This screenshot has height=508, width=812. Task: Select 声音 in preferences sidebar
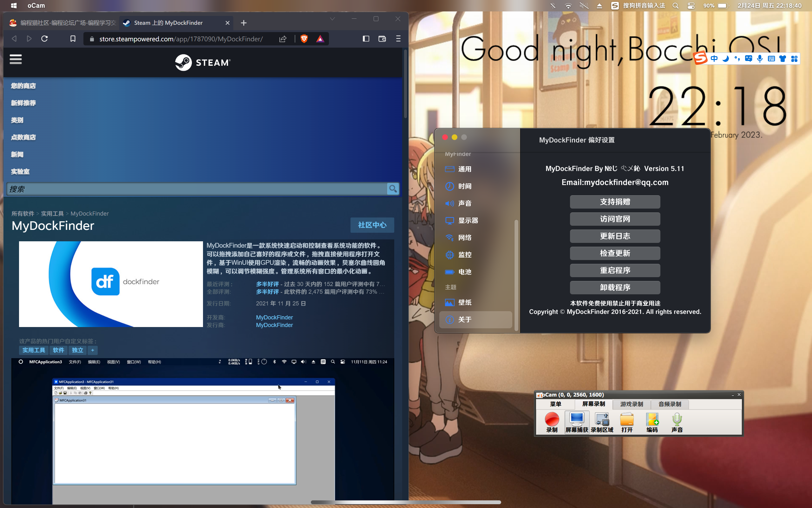(x=476, y=203)
